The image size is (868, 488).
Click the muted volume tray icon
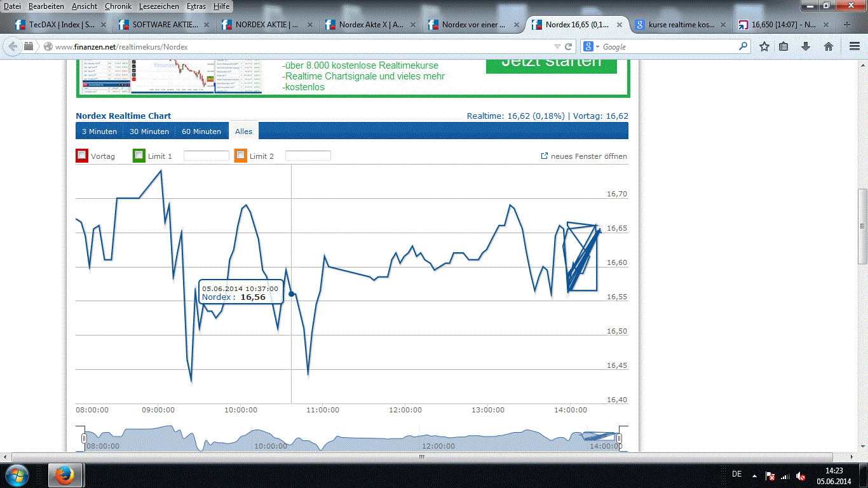pyautogui.click(x=801, y=475)
